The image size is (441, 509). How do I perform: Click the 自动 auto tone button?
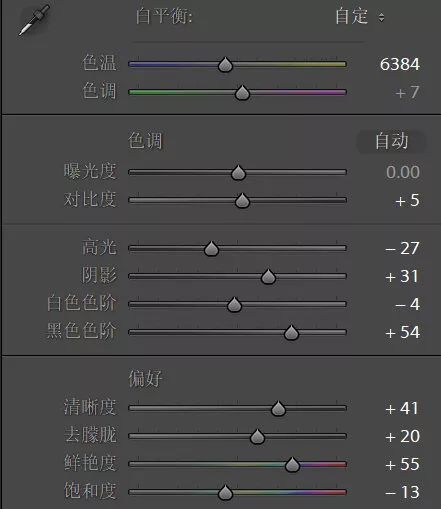click(391, 141)
